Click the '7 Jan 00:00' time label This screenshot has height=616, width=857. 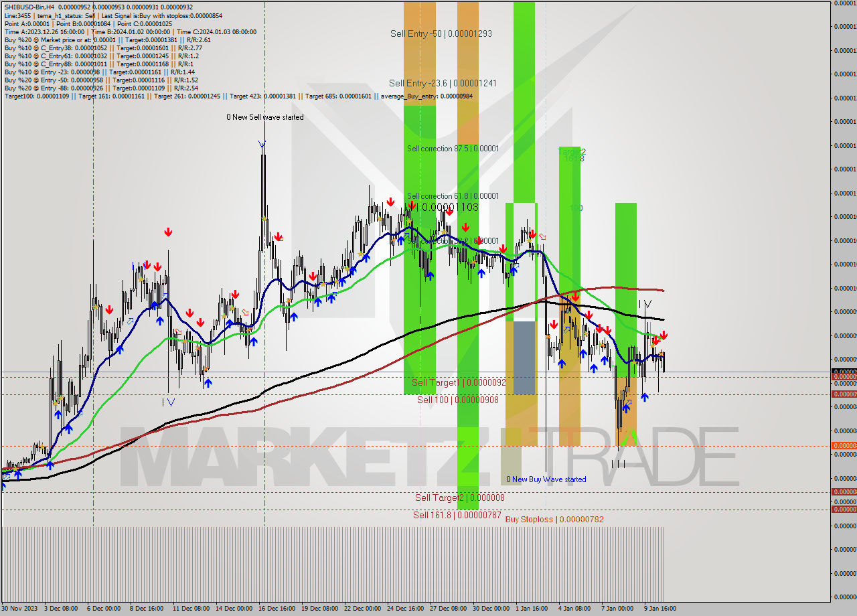coord(617,609)
